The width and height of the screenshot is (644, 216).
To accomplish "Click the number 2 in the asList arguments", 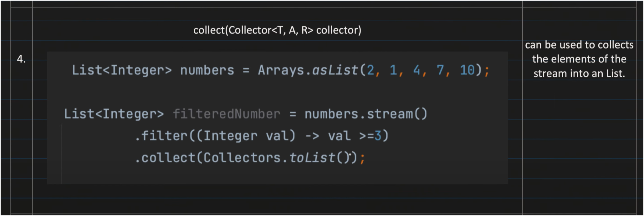I will pos(370,70).
